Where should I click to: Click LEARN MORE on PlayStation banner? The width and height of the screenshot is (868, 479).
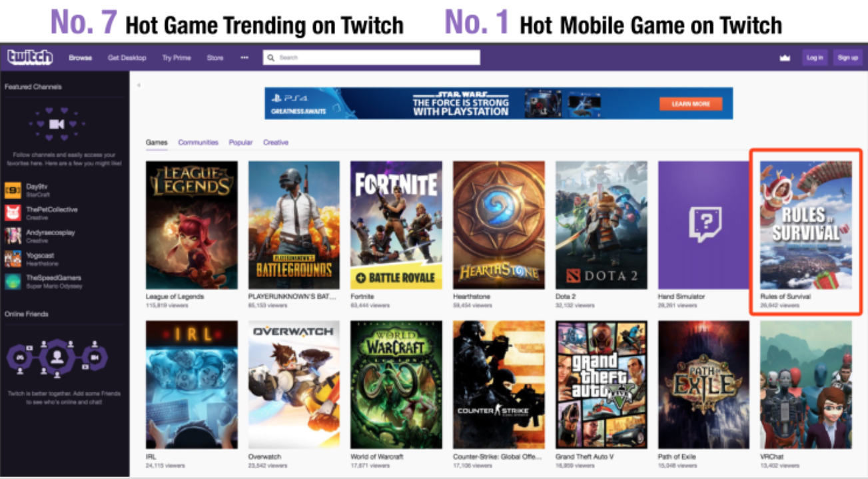tap(691, 104)
